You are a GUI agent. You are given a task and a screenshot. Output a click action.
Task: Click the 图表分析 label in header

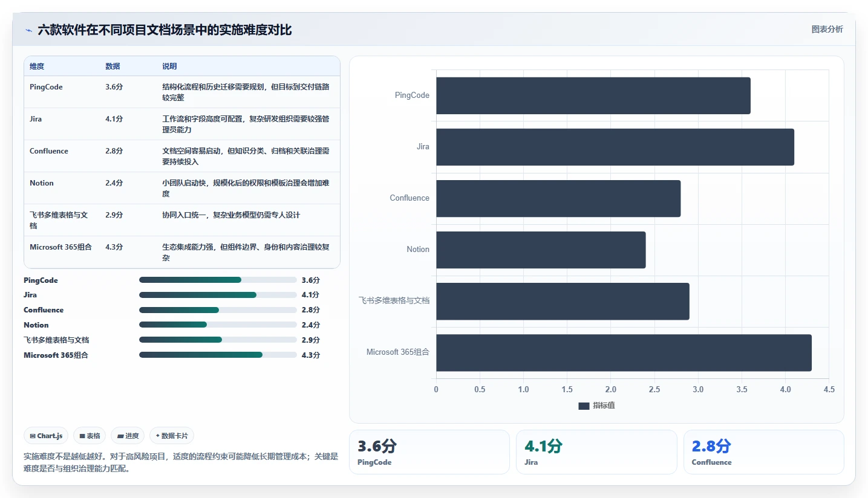[x=827, y=29]
